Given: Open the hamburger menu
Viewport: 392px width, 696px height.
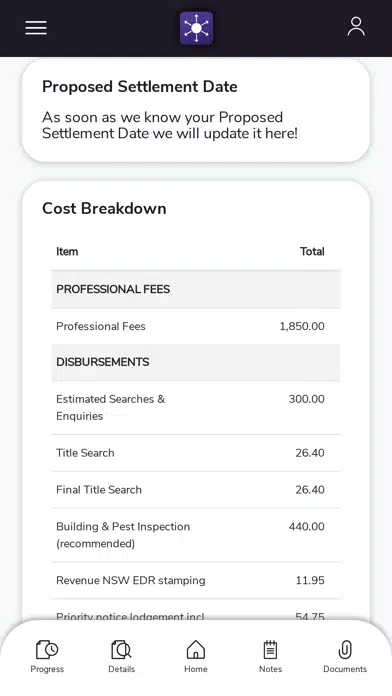Looking at the screenshot, I should pos(36,28).
